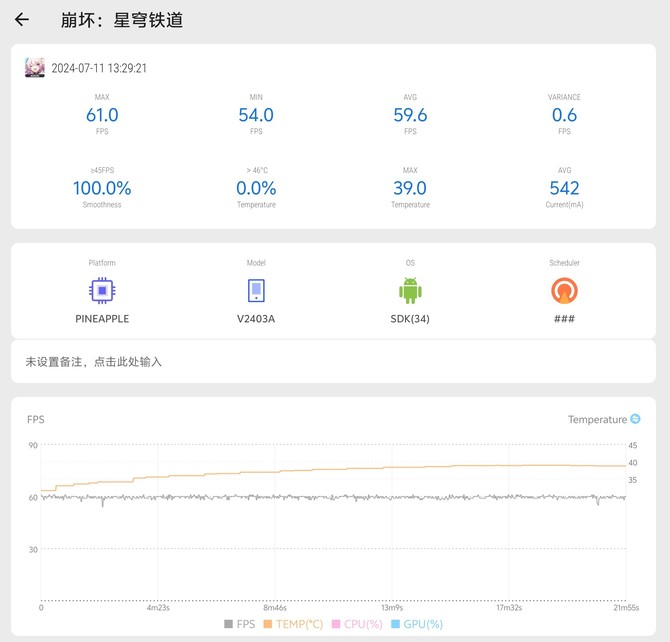Tap the AVG 59.6 FPS value
Image resolution: width=670 pixels, height=642 pixels.
(x=410, y=115)
